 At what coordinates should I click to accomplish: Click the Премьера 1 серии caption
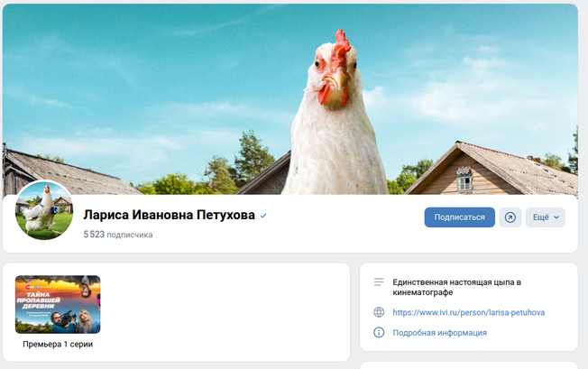pos(58,344)
